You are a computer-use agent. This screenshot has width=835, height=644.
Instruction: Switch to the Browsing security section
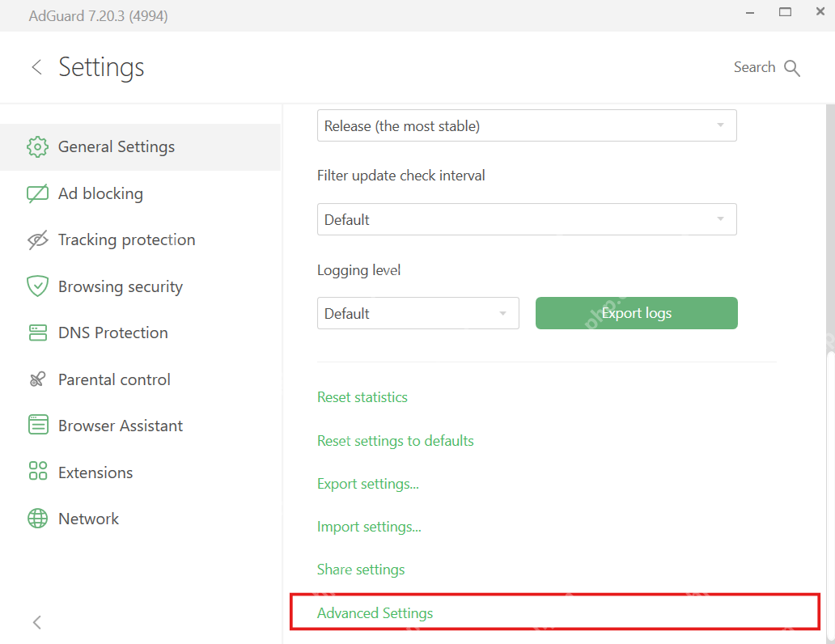(140, 286)
